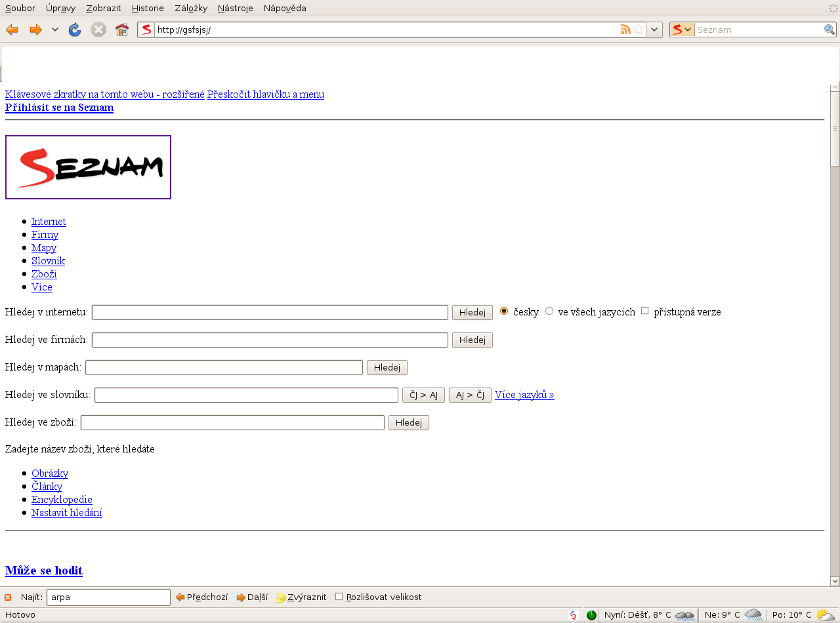Open the Více jazyků link
Image resolution: width=840 pixels, height=623 pixels.
pyautogui.click(x=524, y=395)
